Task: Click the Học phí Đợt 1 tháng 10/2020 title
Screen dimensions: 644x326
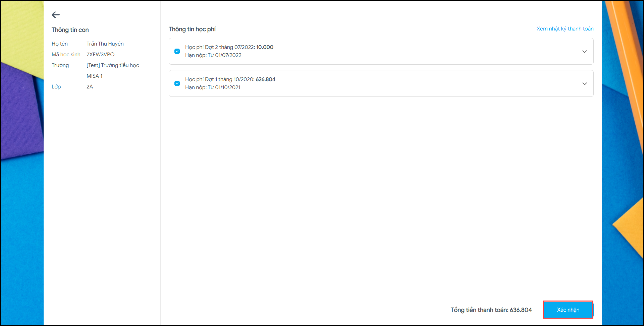Action: (230, 79)
